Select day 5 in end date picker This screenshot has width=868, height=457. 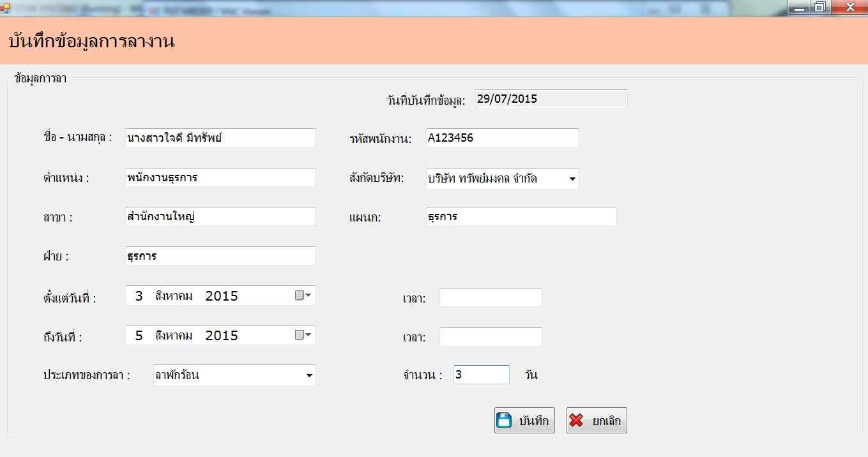tap(139, 336)
